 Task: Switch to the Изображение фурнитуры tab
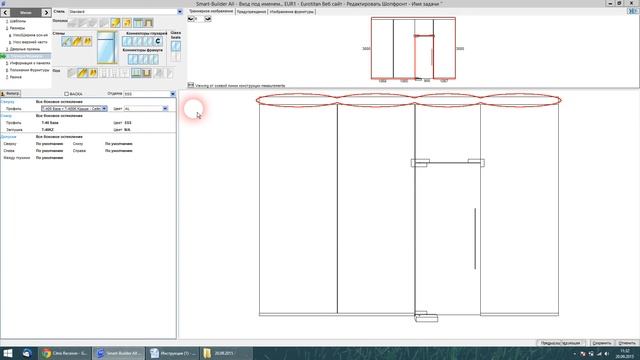click(291, 12)
